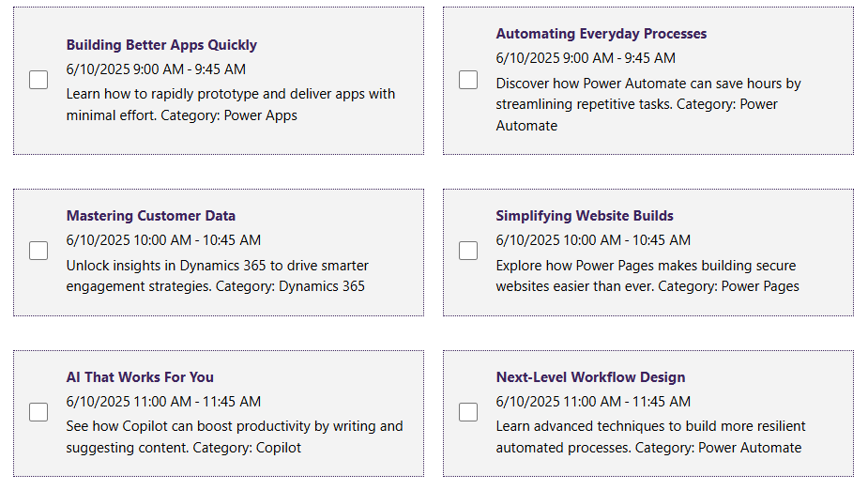
Task: Select the Simplifying Website Builds heading
Action: pyautogui.click(x=585, y=216)
